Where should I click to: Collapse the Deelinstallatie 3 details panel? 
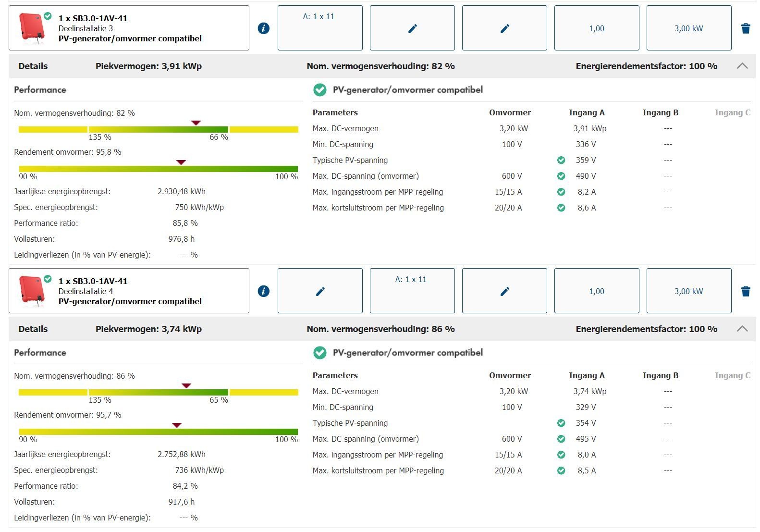tap(742, 66)
